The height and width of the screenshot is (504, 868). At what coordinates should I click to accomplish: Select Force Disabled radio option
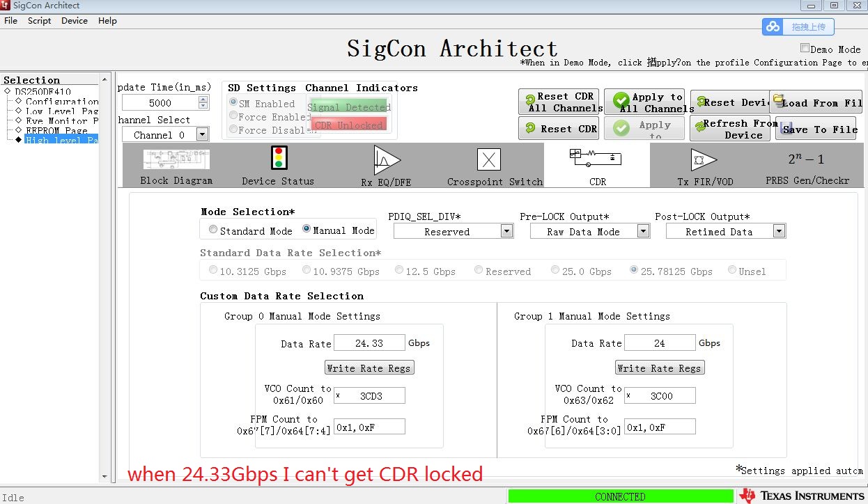click(x=233, y=129)
